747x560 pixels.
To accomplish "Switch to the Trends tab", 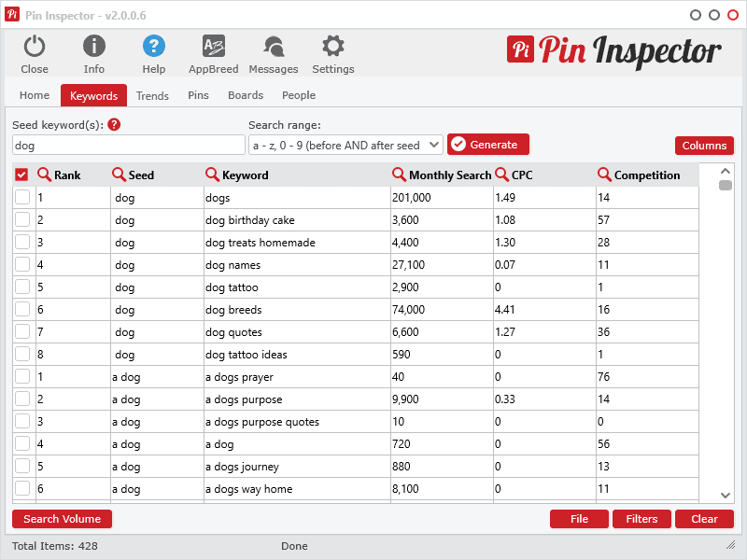I will tap(152, 96).
